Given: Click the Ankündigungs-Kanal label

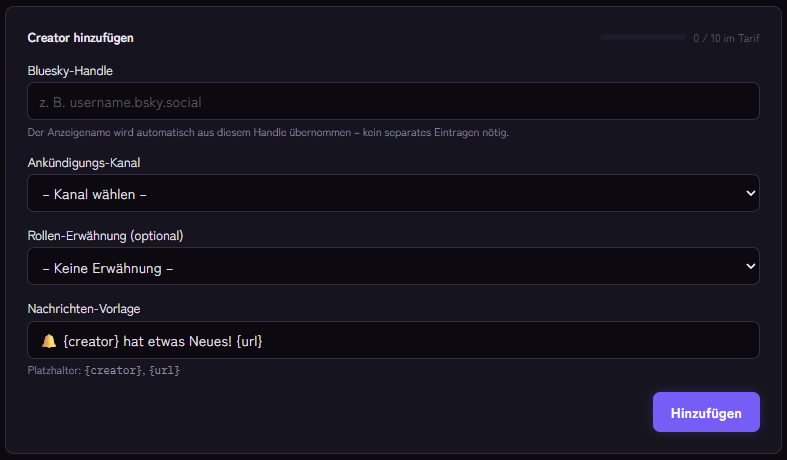Looking at the screenshot, I should click(84, 163).
